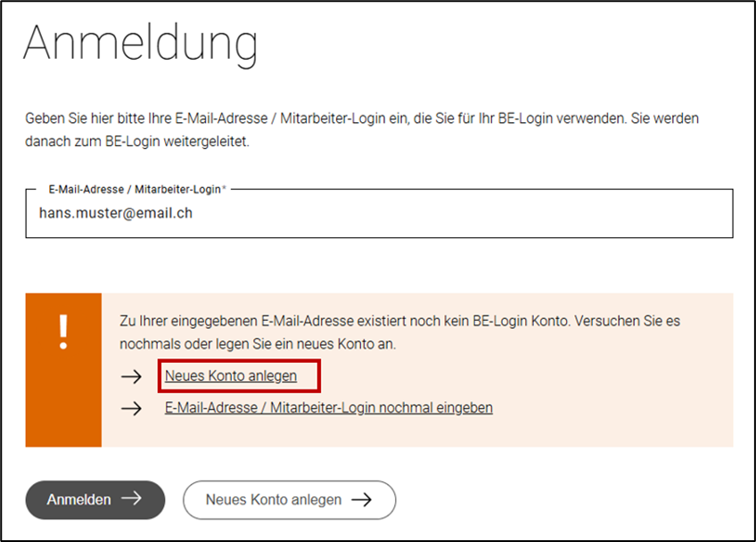Click the dark Anmelden button
Viewport: 756px width, 542px height.
[x=95, y=499]
